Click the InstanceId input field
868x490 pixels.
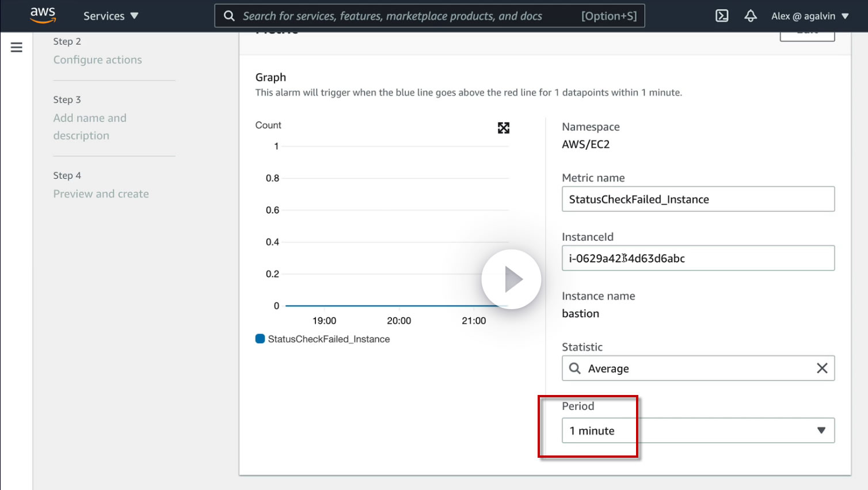[698, 259]
